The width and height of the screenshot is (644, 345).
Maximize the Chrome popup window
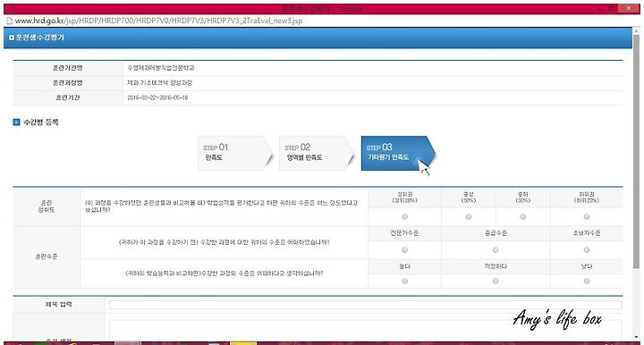point(612,9)
